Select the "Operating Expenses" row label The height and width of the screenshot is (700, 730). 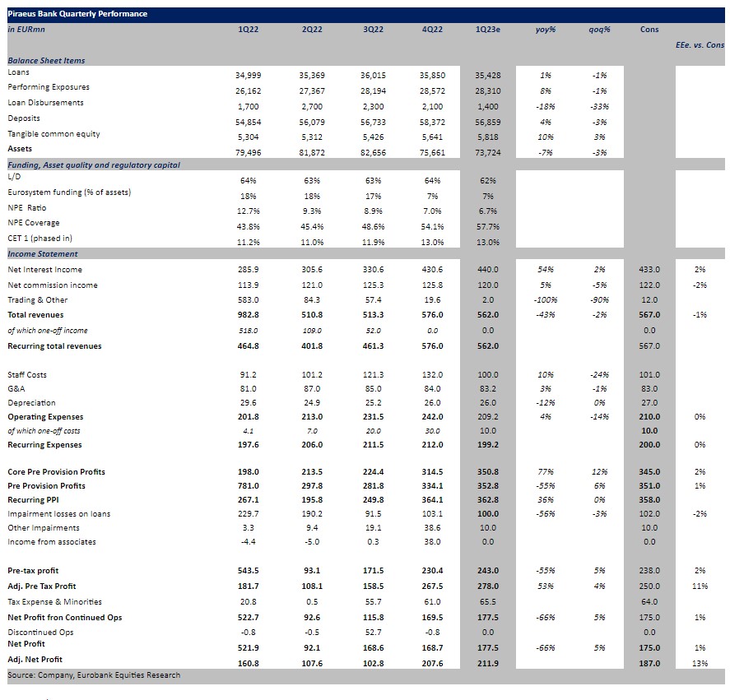tap(45, 417)
